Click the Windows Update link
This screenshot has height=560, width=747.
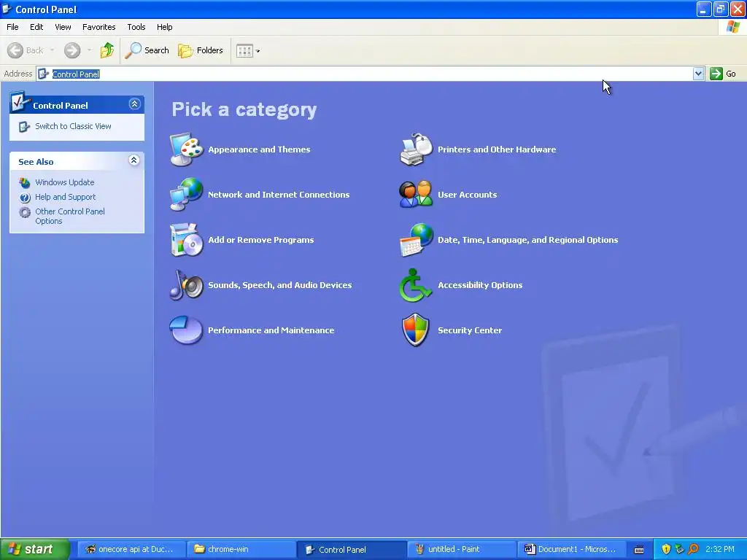65,182
